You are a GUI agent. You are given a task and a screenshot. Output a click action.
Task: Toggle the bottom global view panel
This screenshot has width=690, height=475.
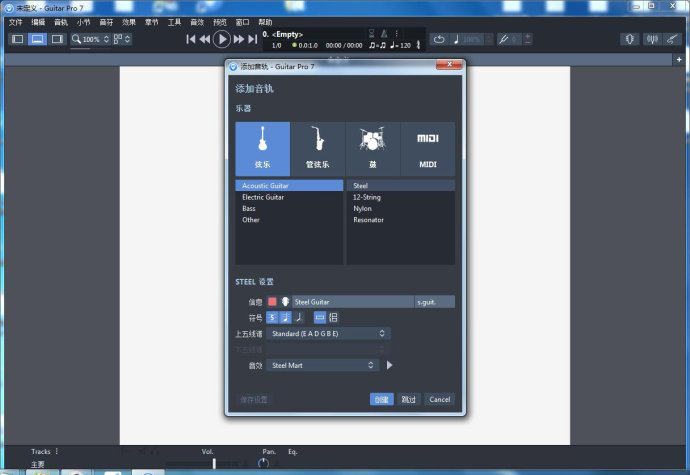click(37, 39)
